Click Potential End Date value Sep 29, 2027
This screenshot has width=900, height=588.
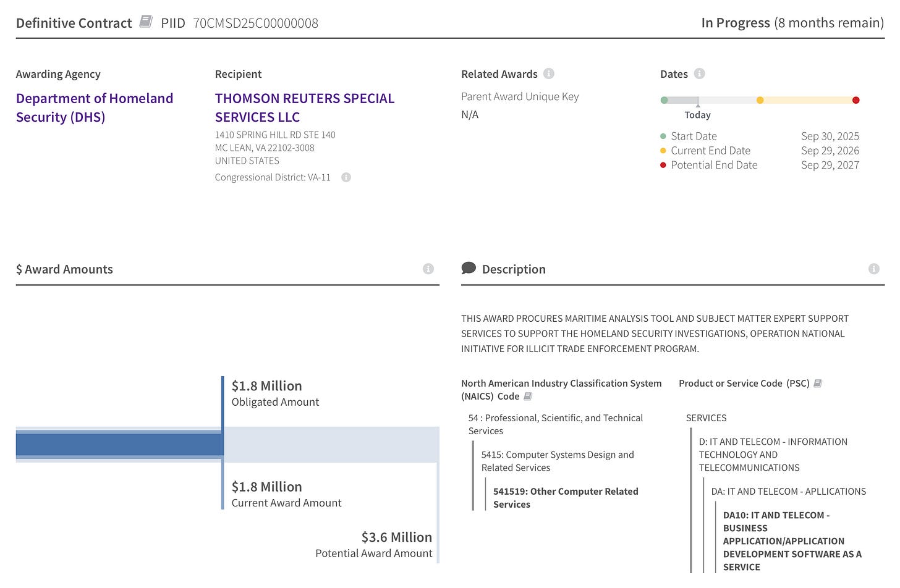coord(830,165)
